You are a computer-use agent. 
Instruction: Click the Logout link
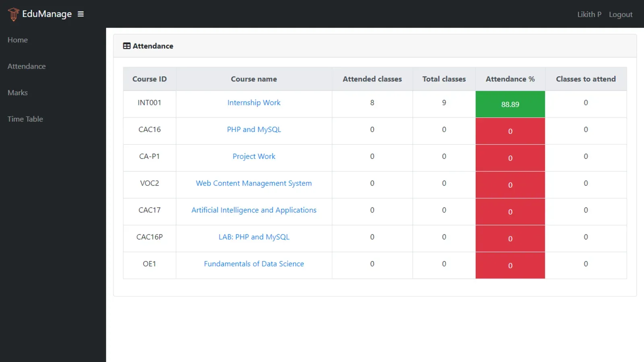pos(620,14)
